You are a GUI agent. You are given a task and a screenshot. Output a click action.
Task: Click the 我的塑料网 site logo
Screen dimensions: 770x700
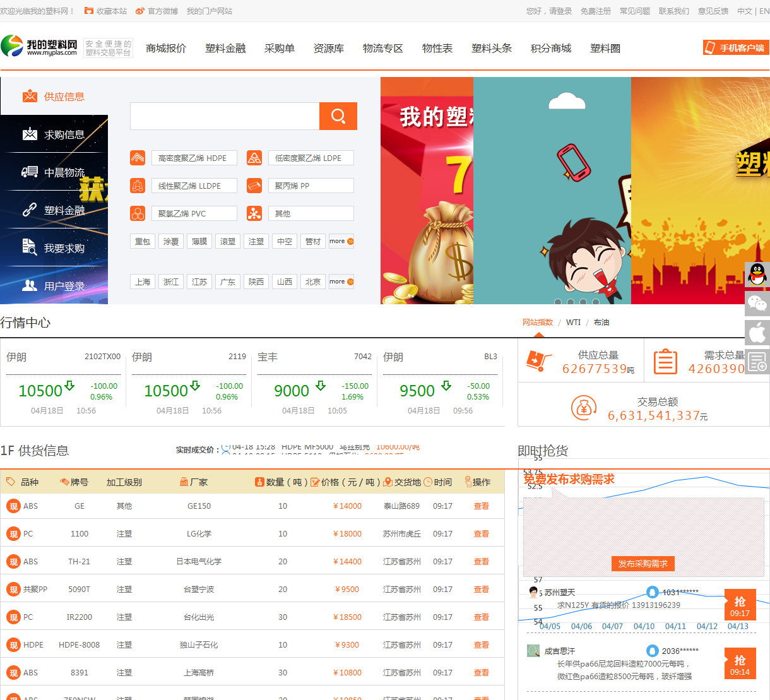pyautogui.click(x=40, y=46)
